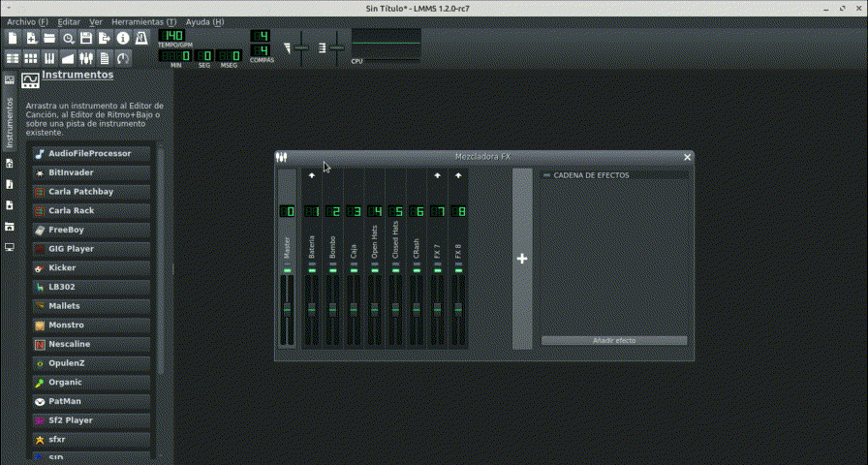
Task: Click the Master channel volume fader
Action: [287, 309]
